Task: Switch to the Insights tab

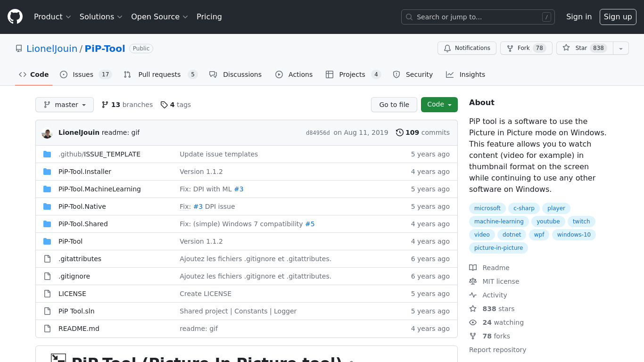Action: [465, 74]
